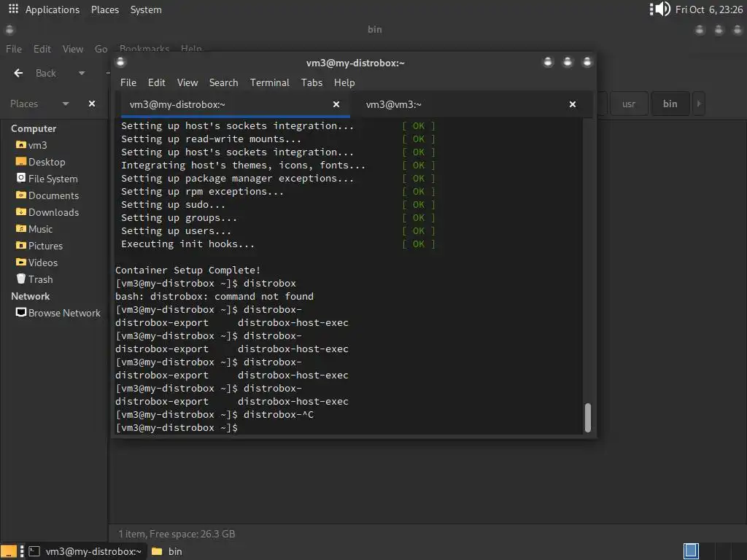This screenshot has width=747, height=560.
Task: Click the workspace switcher active workspace
Action: (691, 551)
